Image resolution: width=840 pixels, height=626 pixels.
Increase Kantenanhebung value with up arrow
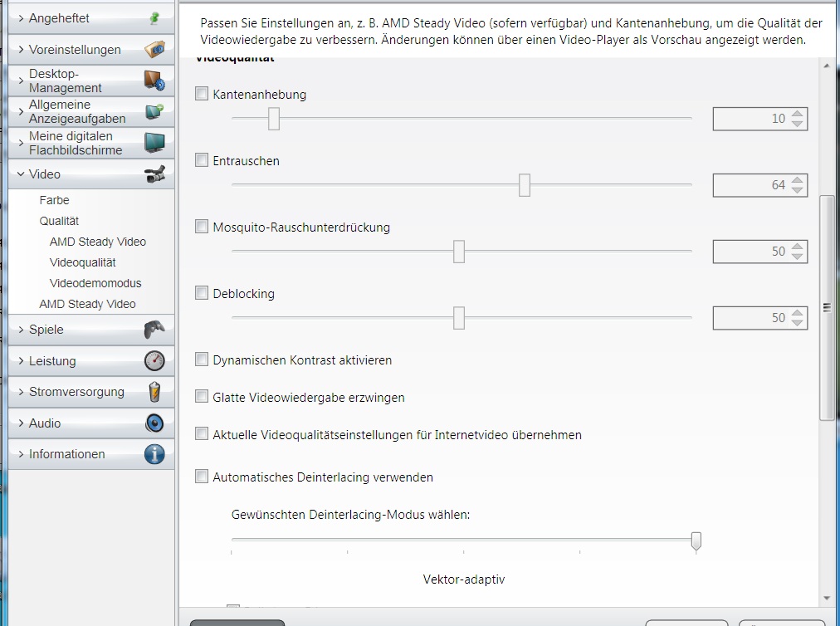click(797, 114)
